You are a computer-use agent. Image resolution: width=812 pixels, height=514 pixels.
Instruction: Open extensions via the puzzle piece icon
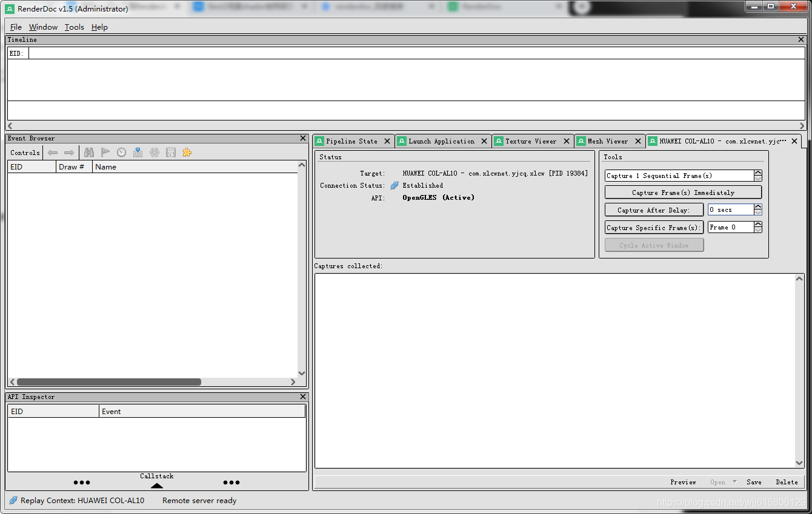[x=186, y=152]
